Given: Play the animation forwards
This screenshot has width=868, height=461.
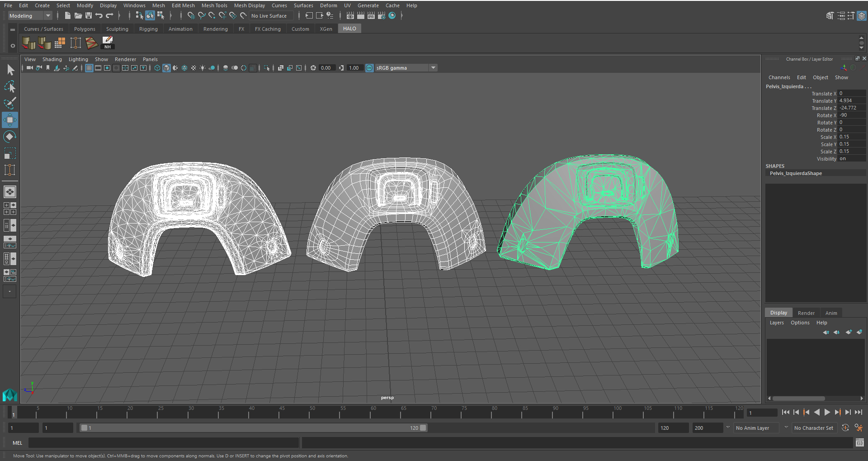Looking at the screenshot, I should pyautogui.click(x=827, y=412).
